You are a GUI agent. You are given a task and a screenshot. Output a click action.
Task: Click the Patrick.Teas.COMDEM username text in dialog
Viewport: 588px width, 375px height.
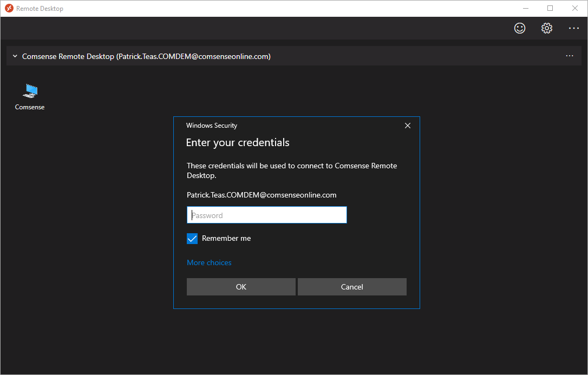coord(262,195)
